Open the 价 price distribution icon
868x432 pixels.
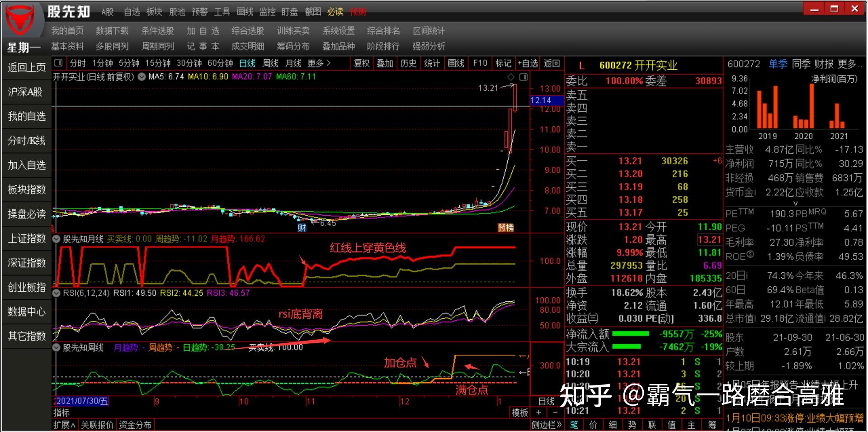point(593,425)
